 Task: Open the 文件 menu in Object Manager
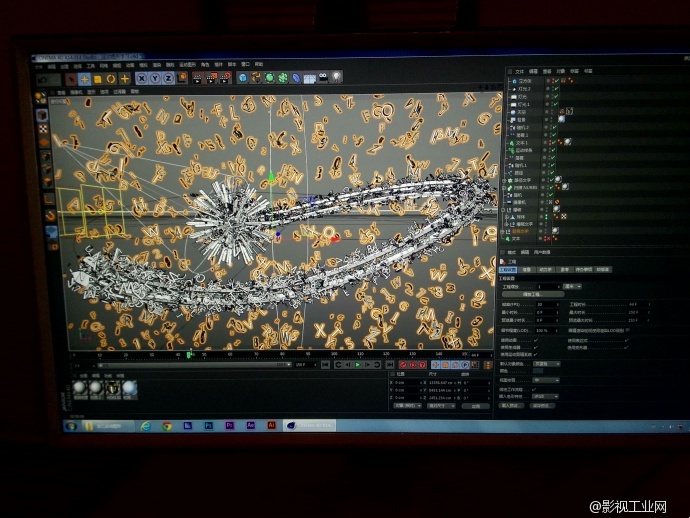pos(519,71)
